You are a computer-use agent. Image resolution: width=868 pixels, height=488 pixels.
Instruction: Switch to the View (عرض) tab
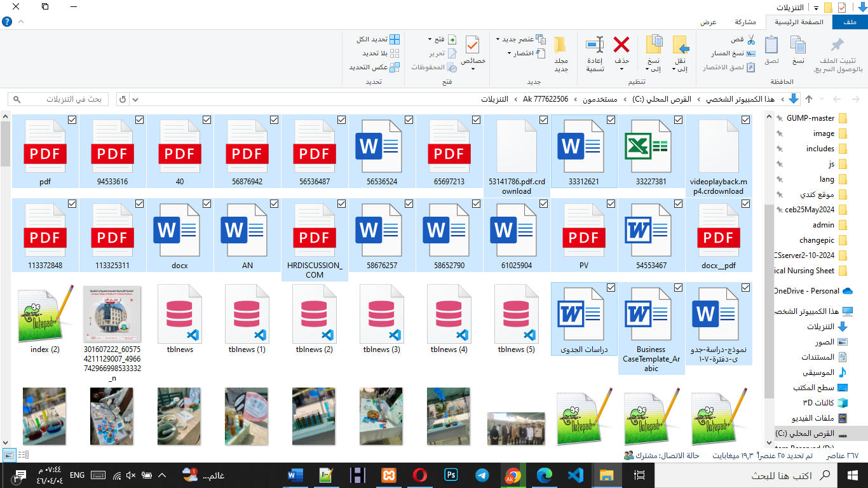[x=709, y=22]
